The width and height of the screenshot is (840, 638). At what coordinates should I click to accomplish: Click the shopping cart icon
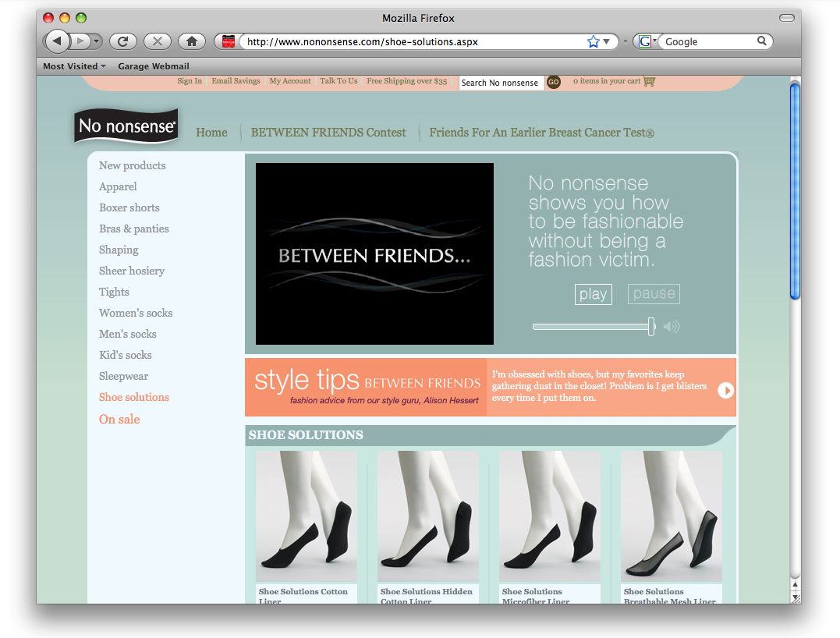pos(649,81)
